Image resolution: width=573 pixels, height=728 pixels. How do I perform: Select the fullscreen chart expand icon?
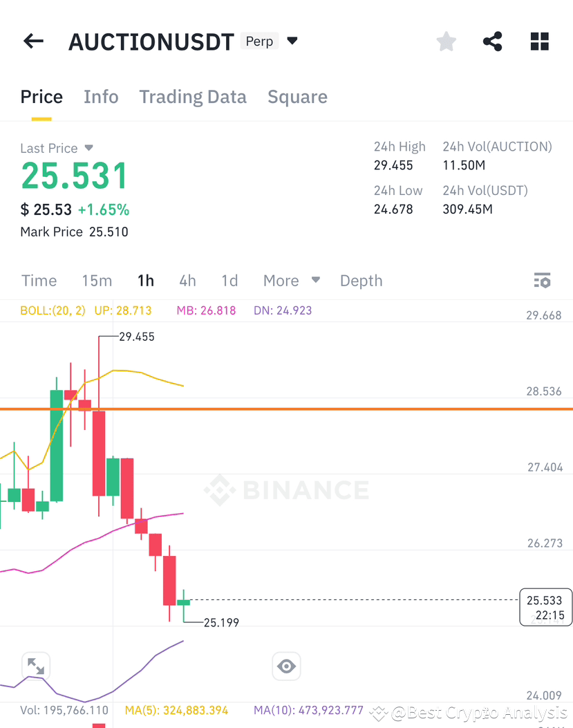[35, 665]
